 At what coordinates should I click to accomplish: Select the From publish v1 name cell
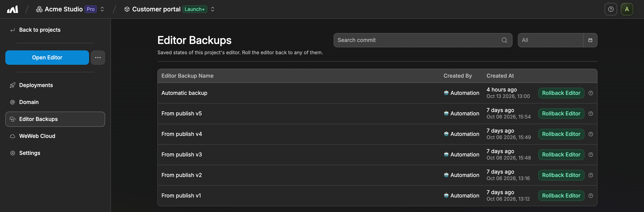(x=181, y=196)
